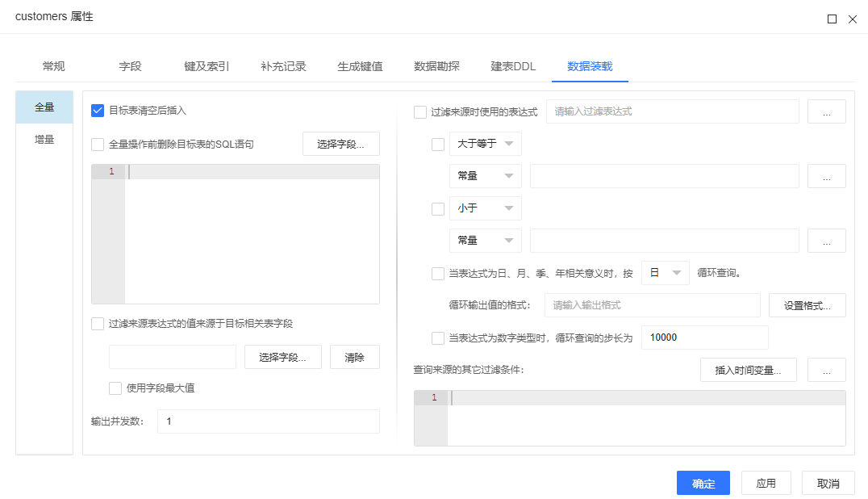868x499 pixels.
Task: Click the 设置格式... button
Action: pyautogui.click(x=807, y=305)
